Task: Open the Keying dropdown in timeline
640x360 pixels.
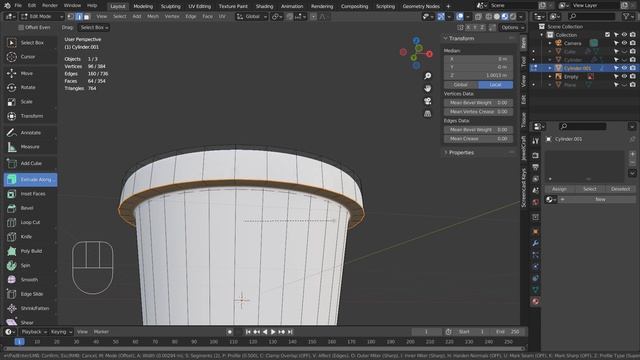Action: coord(61,332)
